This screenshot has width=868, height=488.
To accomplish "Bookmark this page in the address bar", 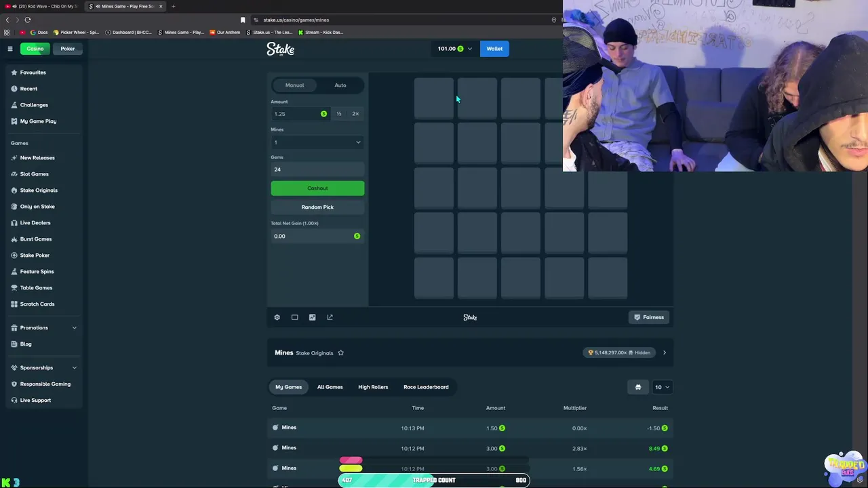I will 243,20.
